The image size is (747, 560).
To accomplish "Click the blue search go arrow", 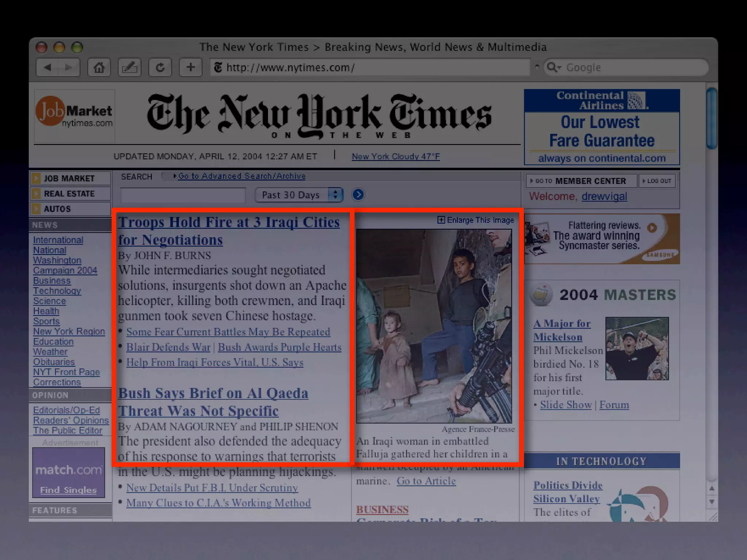I will [x=358, y=195].
